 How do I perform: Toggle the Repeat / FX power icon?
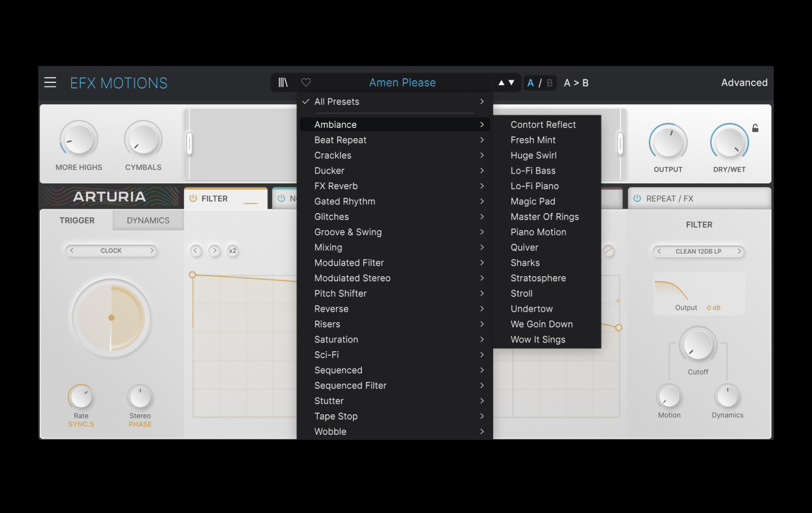(637, 198)
